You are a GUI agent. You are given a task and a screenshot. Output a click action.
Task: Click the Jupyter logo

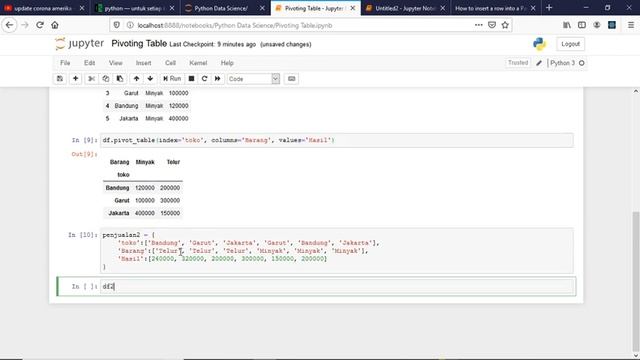80,44
